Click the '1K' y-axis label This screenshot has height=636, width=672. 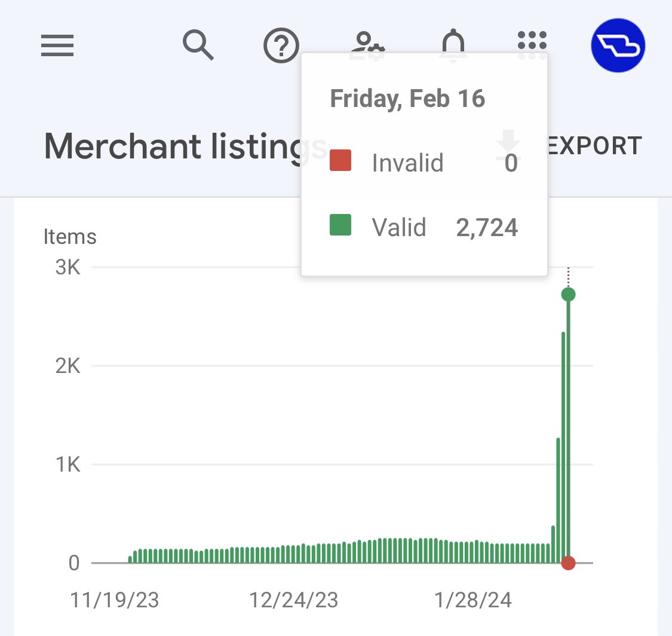point(67,464)
